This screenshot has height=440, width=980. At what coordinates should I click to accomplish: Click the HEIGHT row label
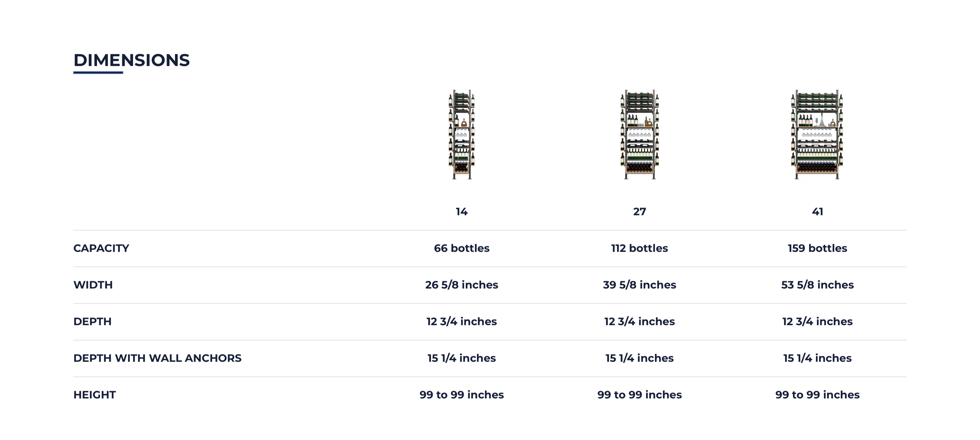click(x=94, y=395)
